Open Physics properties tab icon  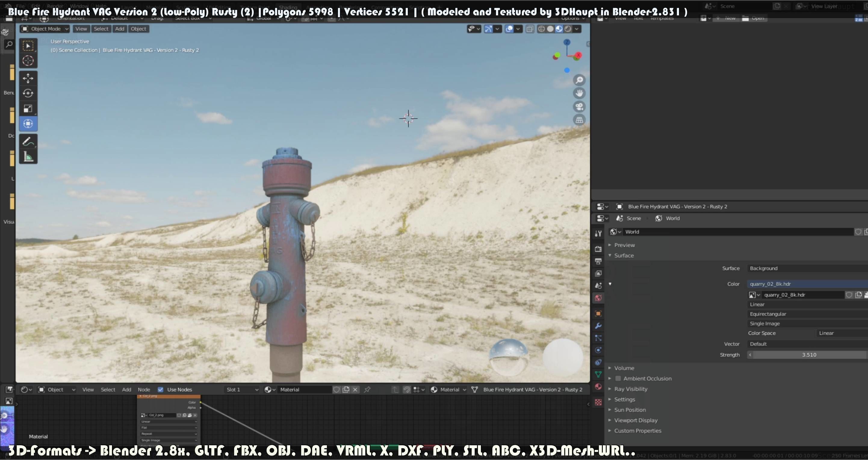pyautogui.click(x=598, y=350)
